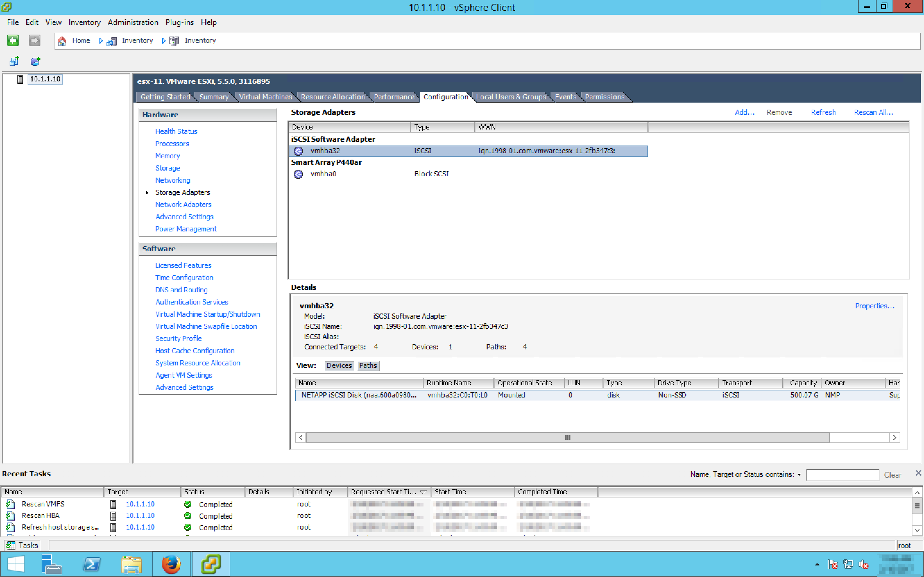This screenshot has height=577, width=924.
Task: Click the green Back navigation arrow
Action: tap(13, 40)
